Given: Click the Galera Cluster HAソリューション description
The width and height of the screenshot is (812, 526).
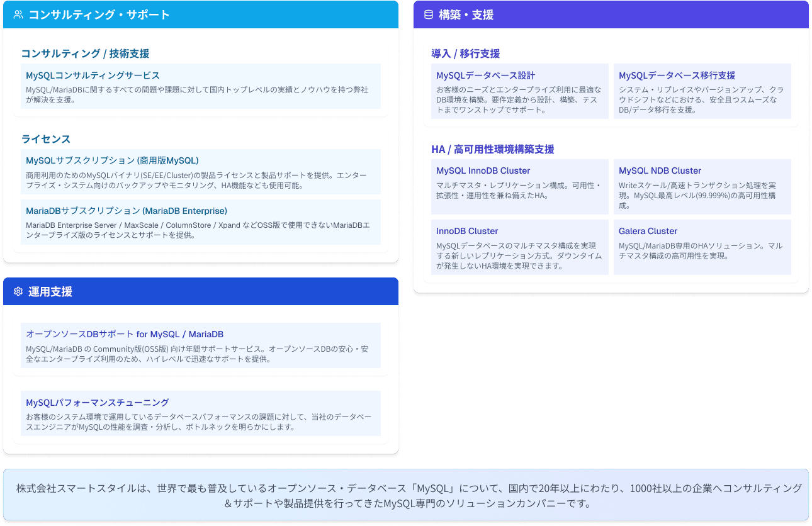Looking at the screenshot, I should 701,251.
